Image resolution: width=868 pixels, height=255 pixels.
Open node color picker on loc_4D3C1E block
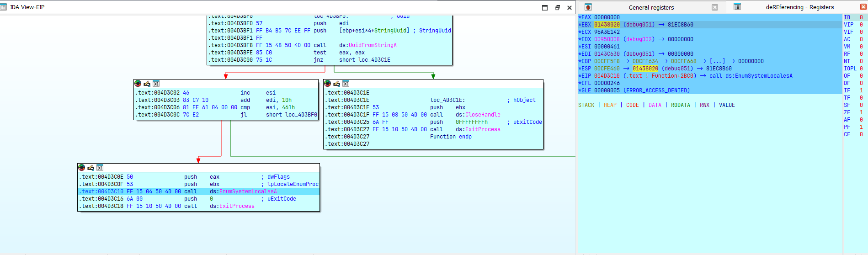[x=327, y=84]
